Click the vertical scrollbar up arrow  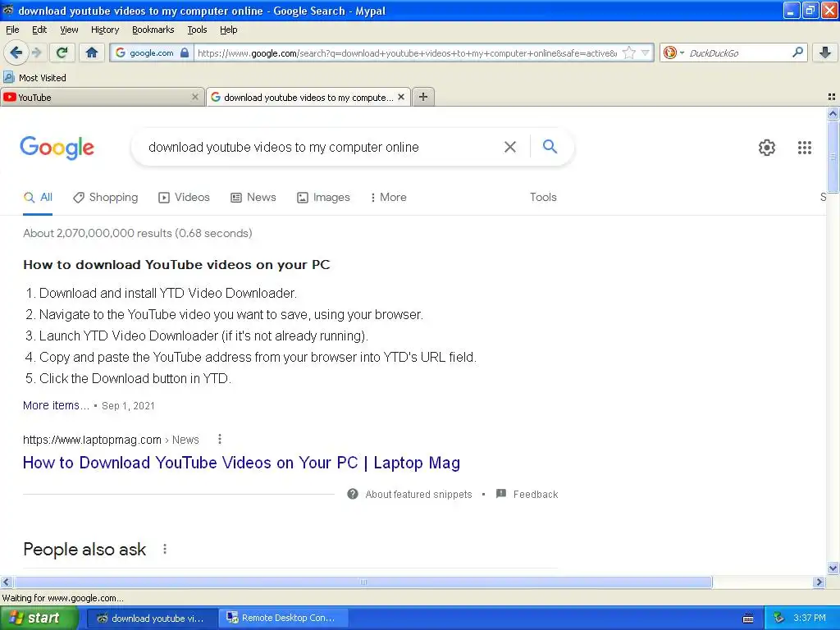click(833, 113)
